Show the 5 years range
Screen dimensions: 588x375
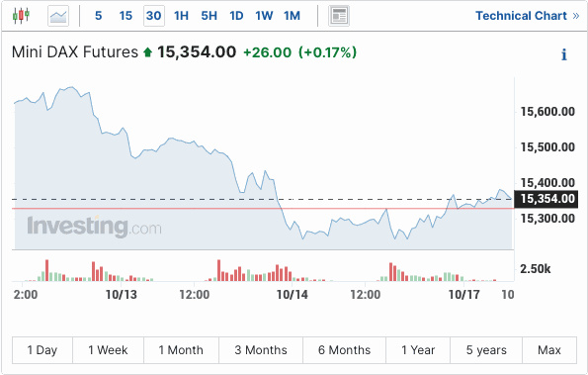pyautogui.click(x=486, y=350)
